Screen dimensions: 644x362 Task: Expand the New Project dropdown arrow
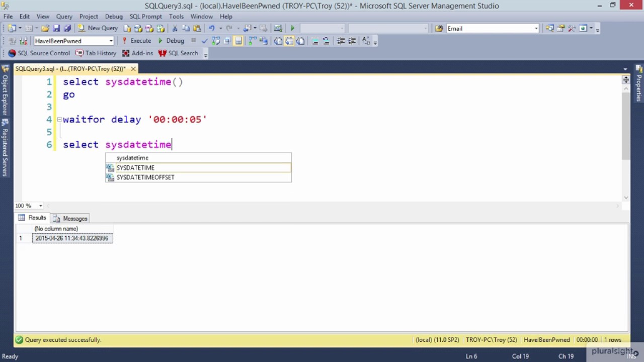point(20,29)
